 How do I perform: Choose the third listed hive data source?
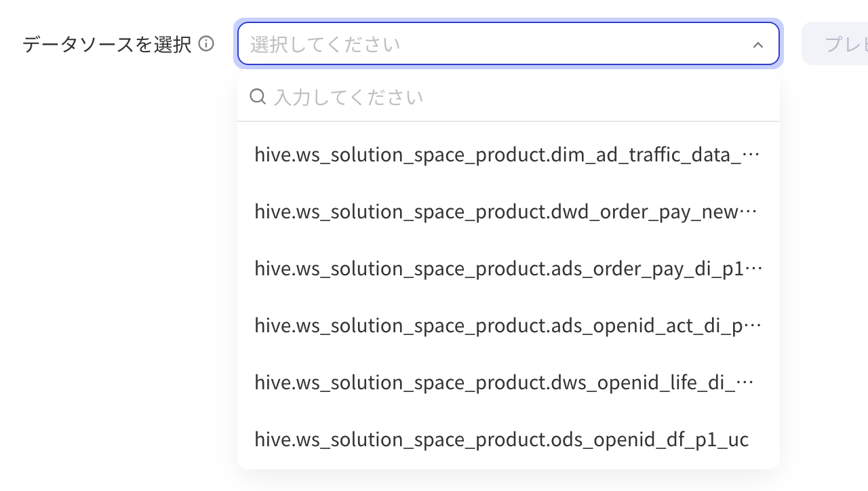point(509,269)
